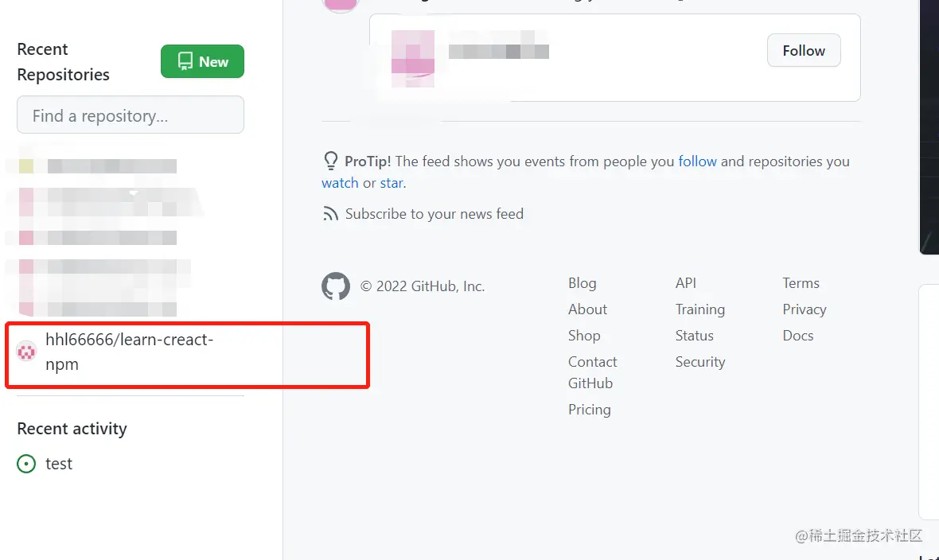
Task: Open the Security footer link
Action: [700, 362]
